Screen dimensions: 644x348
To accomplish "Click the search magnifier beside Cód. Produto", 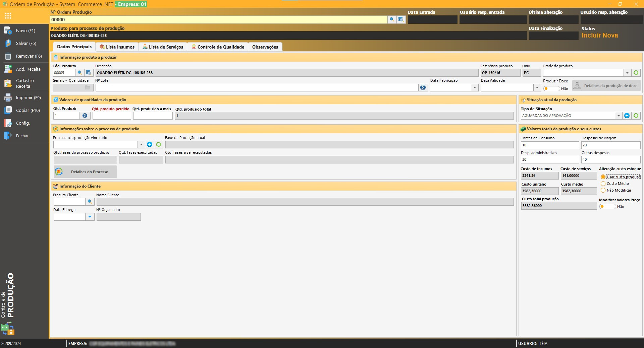I will 80,73.
